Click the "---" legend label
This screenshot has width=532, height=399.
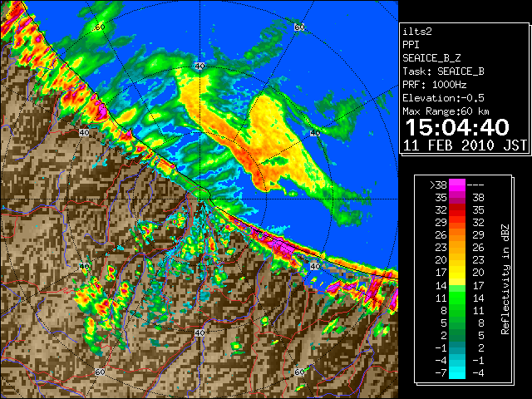click(x=475, y=185)
